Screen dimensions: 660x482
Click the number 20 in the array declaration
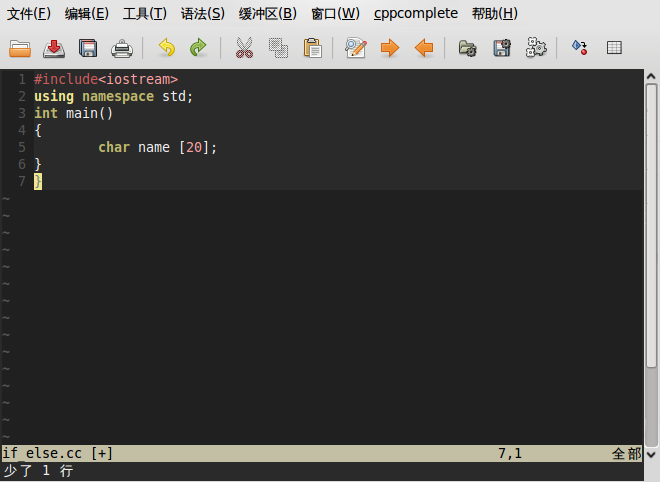pos(194,147)
